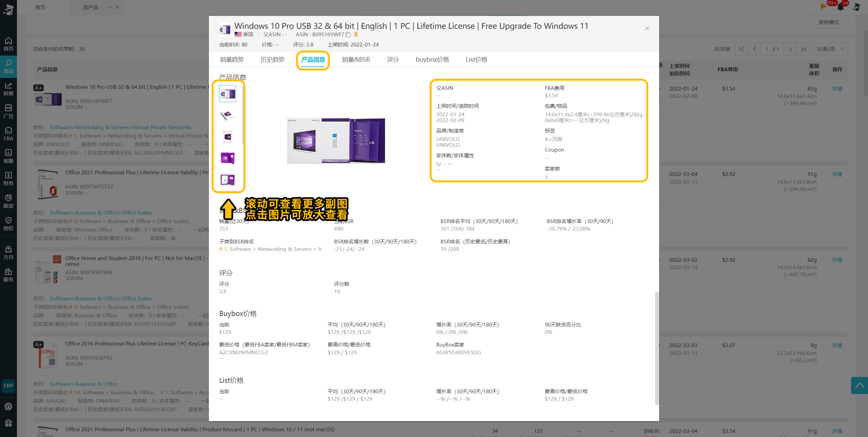Switch to the 历史趋势 tab
The image size is (868, 437).
click(272, 60)
